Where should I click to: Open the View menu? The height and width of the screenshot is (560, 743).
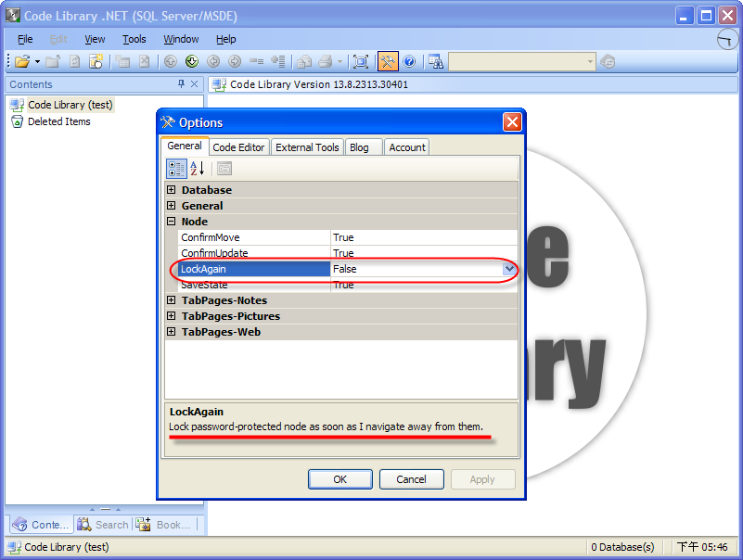click(95, 39)
